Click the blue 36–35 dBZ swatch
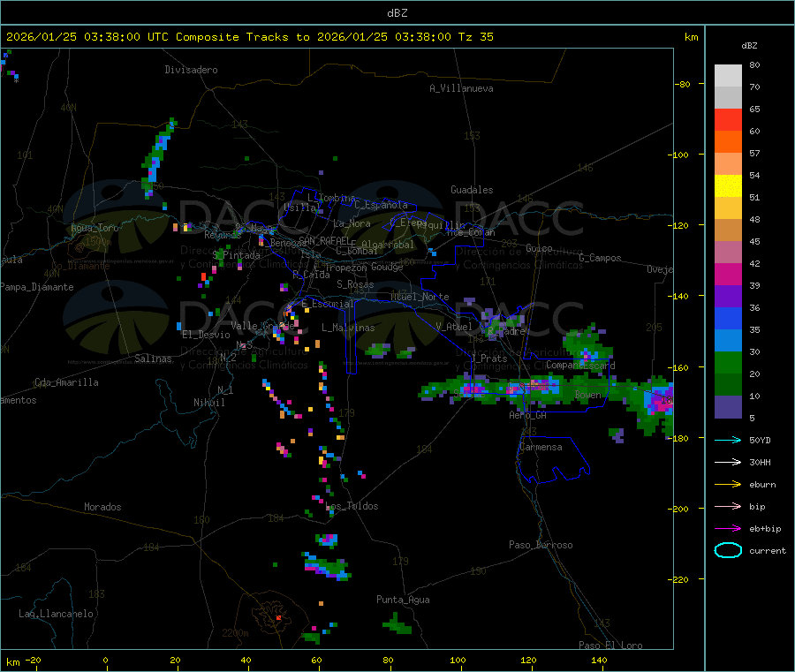Image resolution: width=795 pixels, height=672 pixels. (x=728, y=318)
